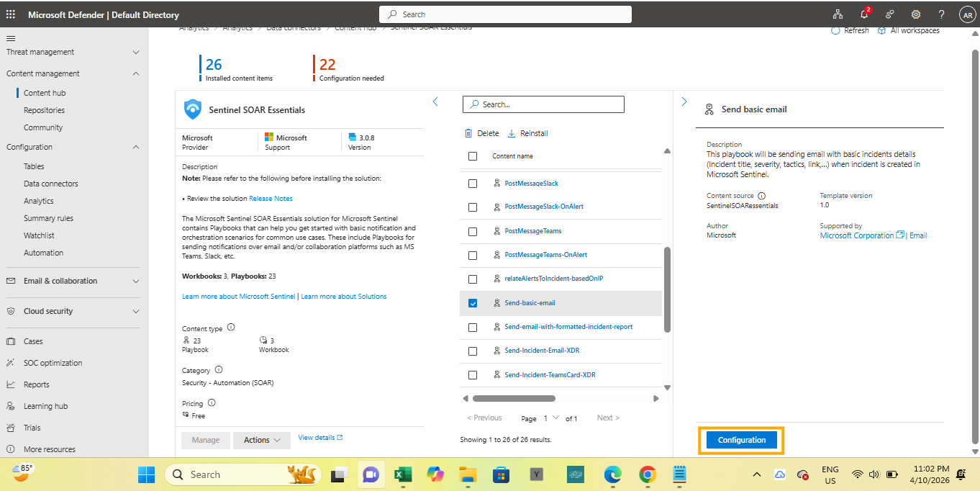This screenshot has height=491, width=980.
Task: Check the PostMessageSlack row checkbox
Action: (473, 184)
